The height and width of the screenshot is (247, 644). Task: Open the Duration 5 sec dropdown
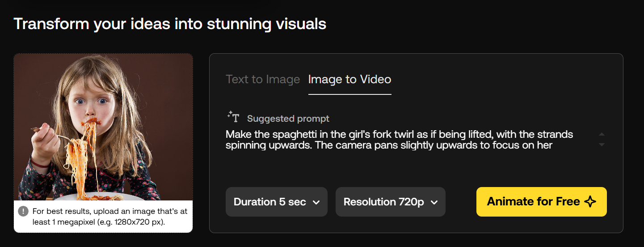[x=277, y=202]
